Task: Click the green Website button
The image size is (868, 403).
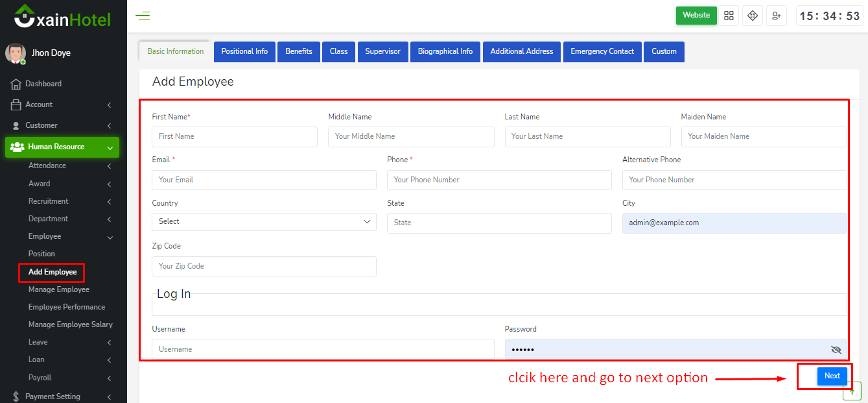Action: pyautogui.click(x=696, y=16)
